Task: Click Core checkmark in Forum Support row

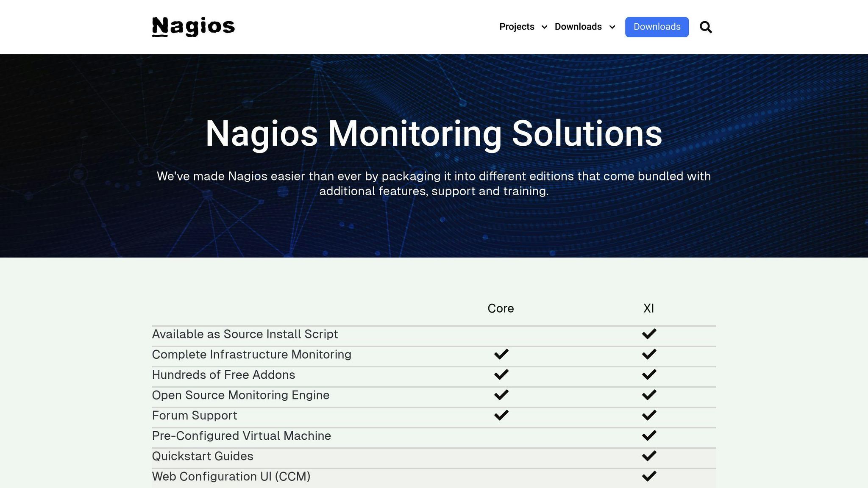Action: pyautogui.click(x=501, y=415)
